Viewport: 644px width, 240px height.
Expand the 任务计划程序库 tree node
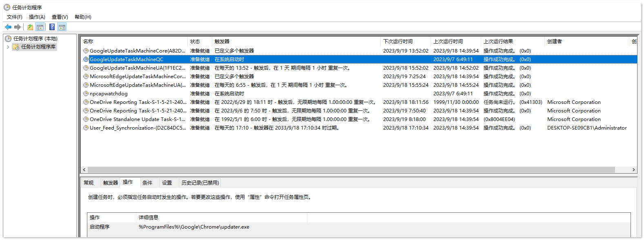point(8,47)
